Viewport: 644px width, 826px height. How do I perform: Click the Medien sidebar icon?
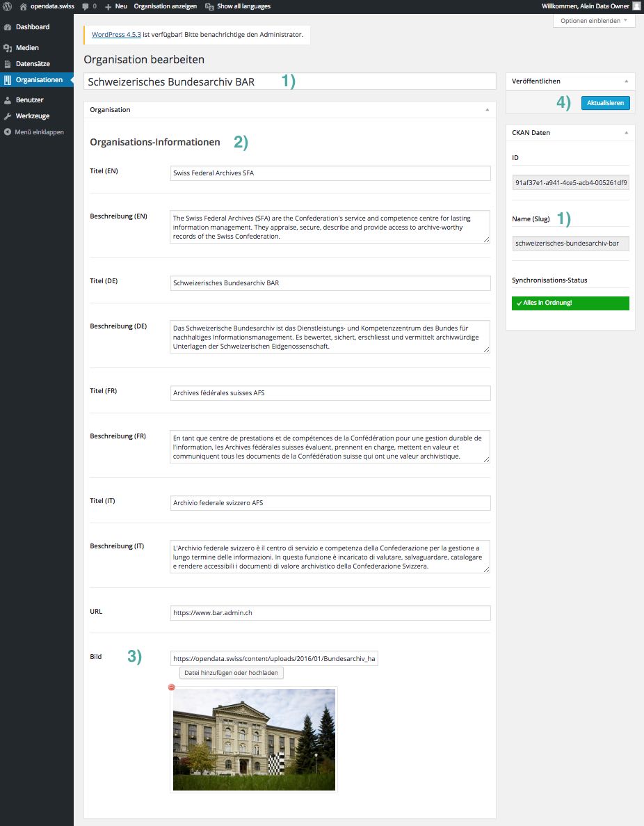pos(8,48)
